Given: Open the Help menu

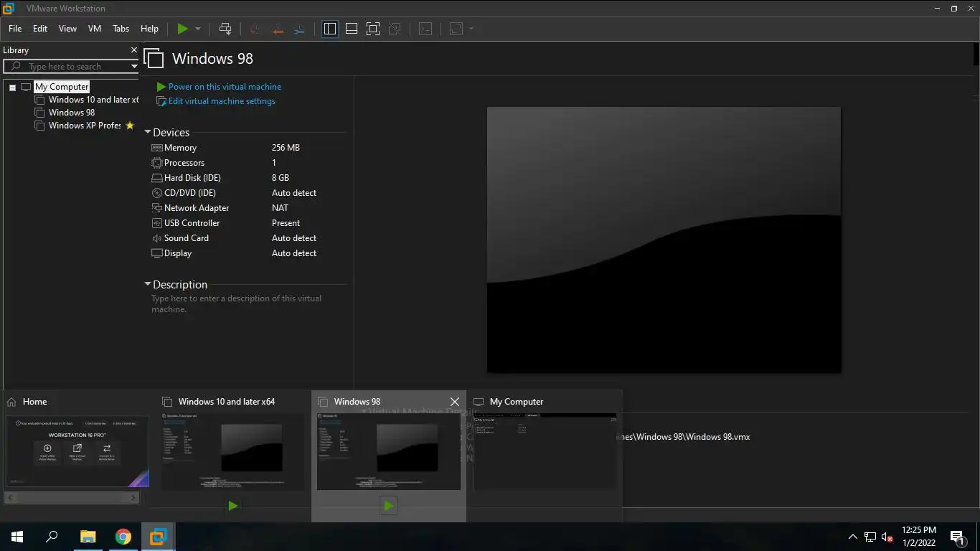Looking at the screenshot, I should tap(149, 29).
